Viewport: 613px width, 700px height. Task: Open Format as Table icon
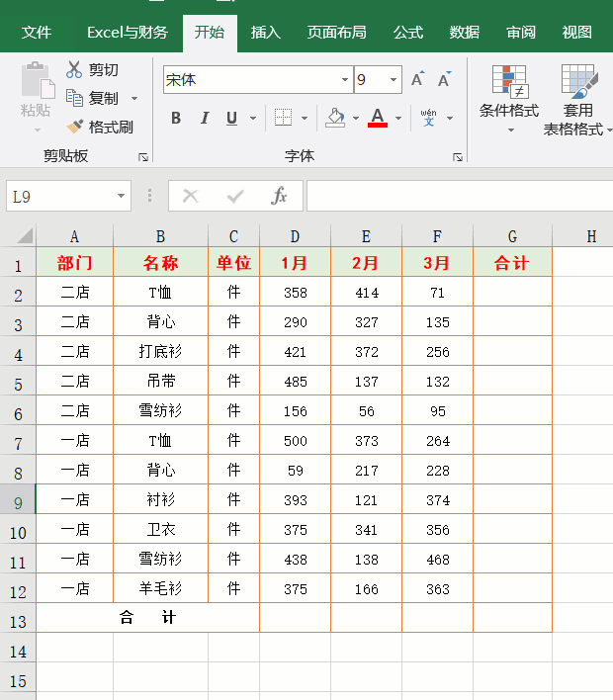point(579,82)
